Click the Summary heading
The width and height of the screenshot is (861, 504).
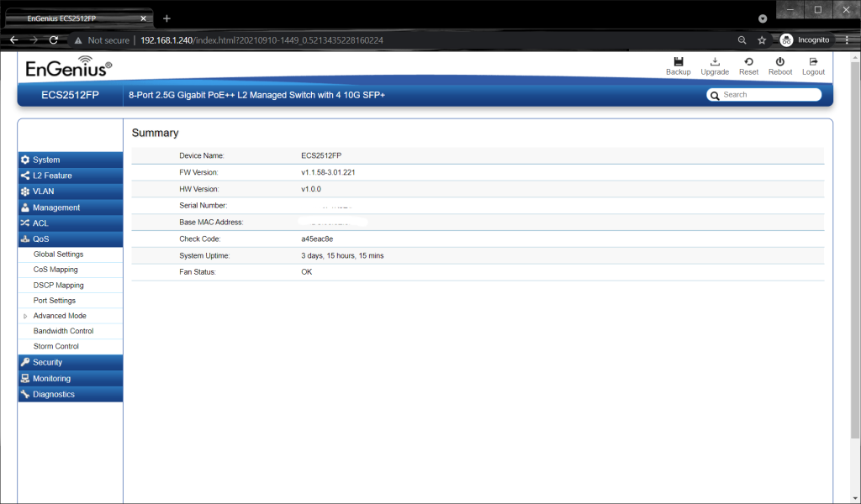click(x=155, y=133)
